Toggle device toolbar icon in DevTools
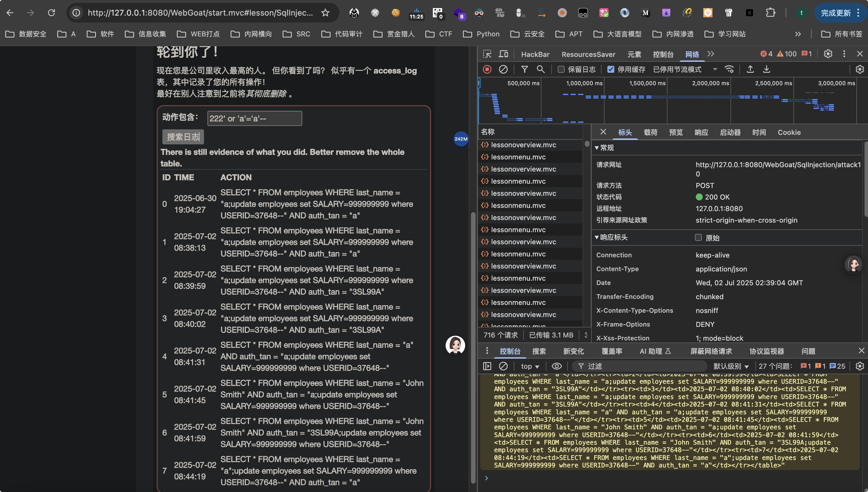The height and width of the screenshot is (492, 868). pyautogui.click(x=503, y=54)
